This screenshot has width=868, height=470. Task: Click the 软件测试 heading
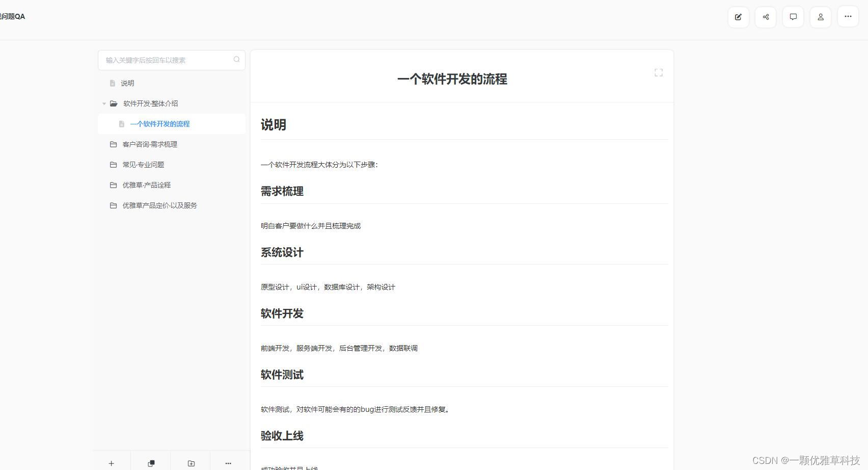(x=282, y=375)
